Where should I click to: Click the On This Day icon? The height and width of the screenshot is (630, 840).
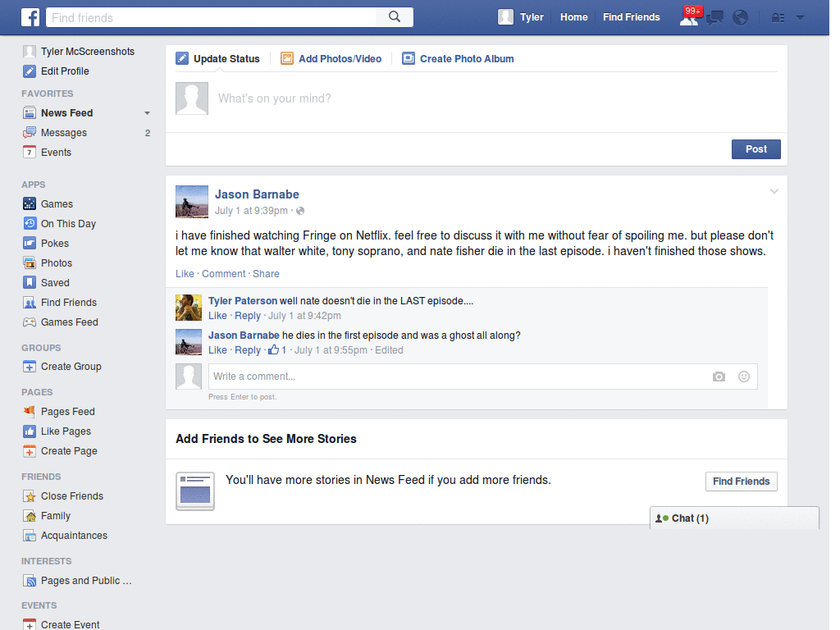pos(30,223)
